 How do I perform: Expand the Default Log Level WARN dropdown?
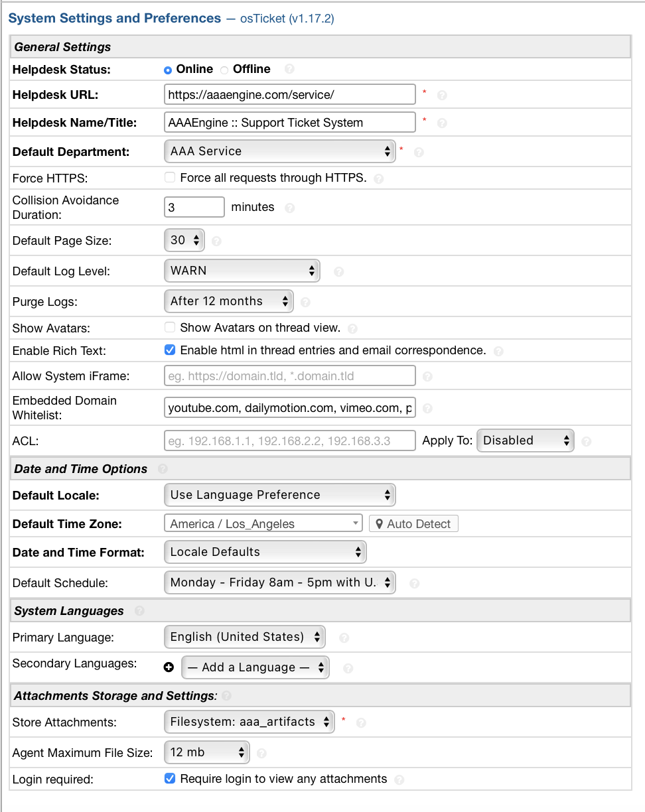242,271
